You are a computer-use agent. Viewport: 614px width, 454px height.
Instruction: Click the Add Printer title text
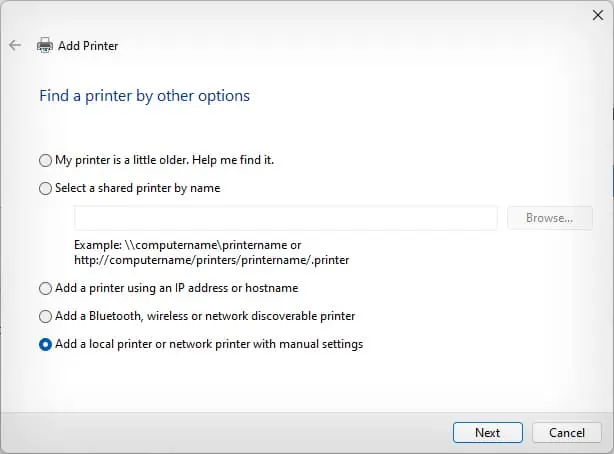tap(88, 46)
